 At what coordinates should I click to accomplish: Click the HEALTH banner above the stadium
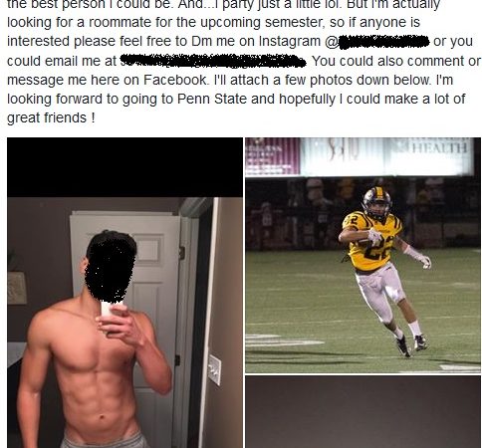[439, 147]
